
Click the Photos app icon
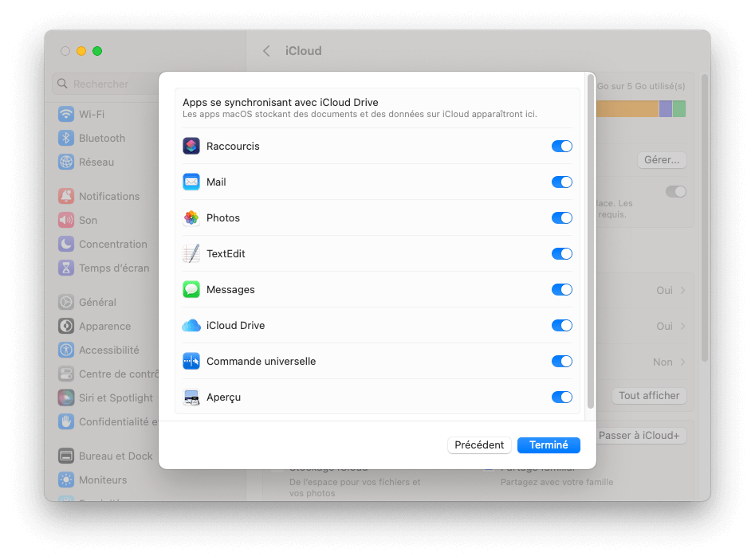(x=191, y=218)
